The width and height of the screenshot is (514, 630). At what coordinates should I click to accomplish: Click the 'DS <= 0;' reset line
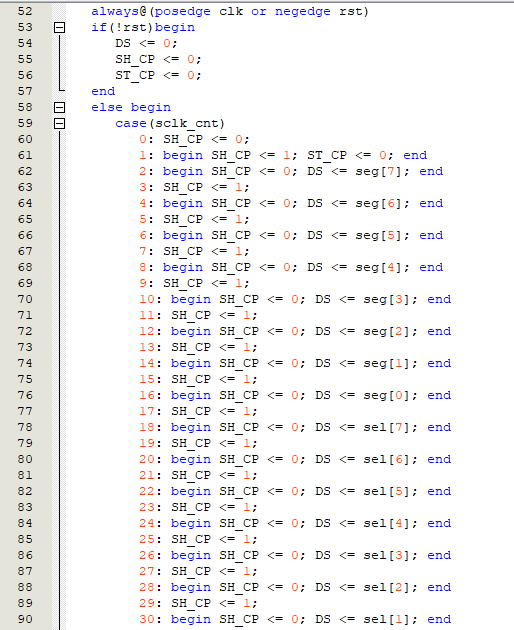146,43
